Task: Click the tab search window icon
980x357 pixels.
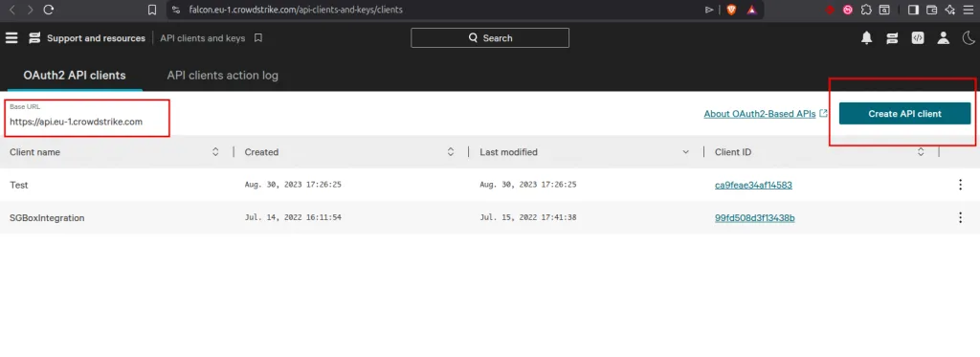Action: [884, 10]
